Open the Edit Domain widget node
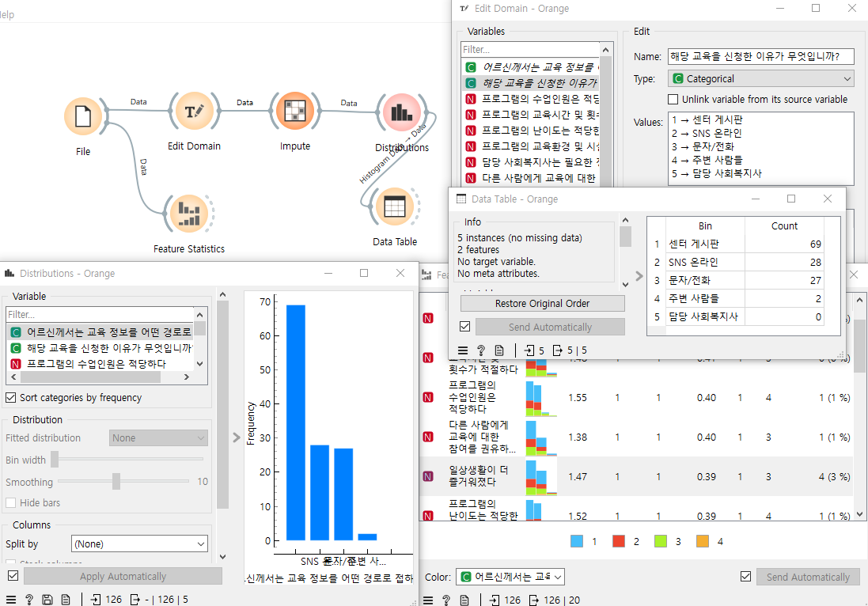 point(194,112)
